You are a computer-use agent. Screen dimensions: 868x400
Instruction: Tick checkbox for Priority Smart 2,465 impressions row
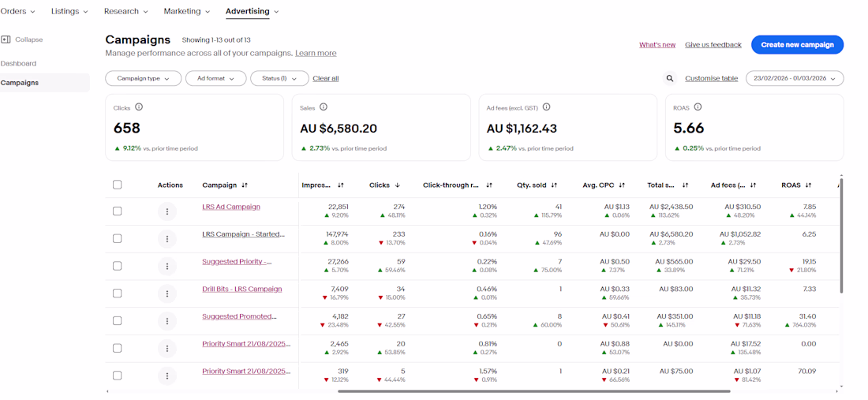click(x=118, y=348)
